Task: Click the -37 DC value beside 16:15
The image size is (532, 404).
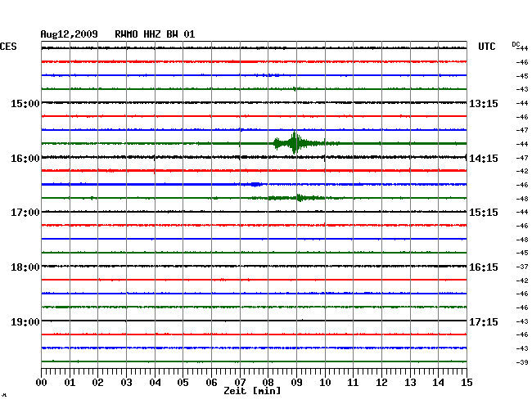Action: click(522, 267)
